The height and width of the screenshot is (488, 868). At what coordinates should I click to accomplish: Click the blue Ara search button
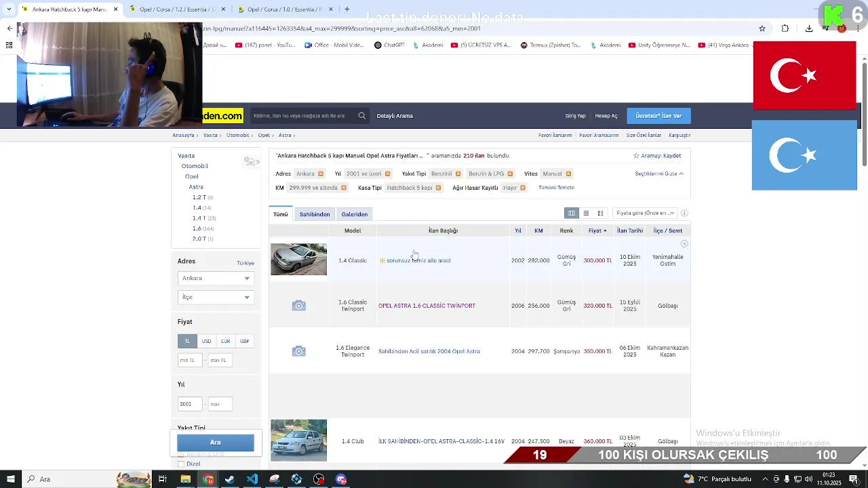(216, 442)
